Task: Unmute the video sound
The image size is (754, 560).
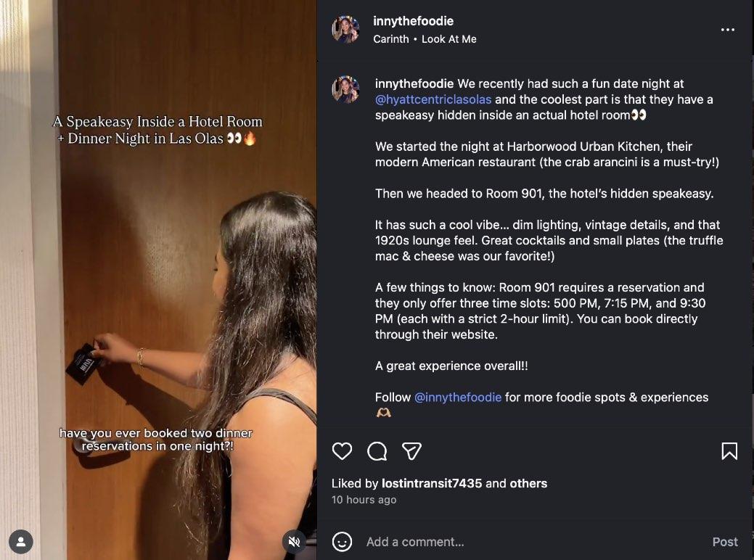Action: pyautogui.click(x=295, y=542)
